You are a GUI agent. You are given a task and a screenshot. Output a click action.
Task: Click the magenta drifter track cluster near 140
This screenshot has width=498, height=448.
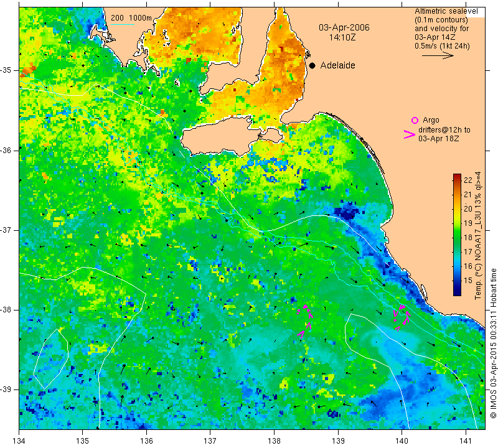(402, 318)
